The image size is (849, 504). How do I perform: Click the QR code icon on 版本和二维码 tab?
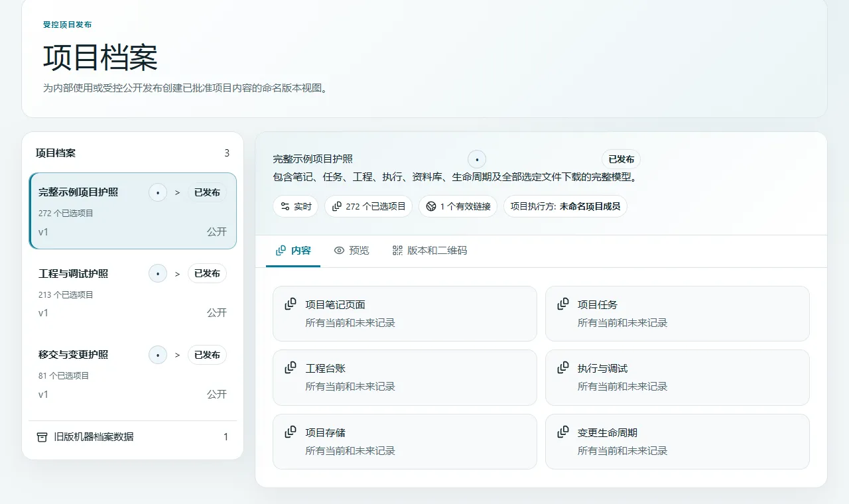(397, 251)
